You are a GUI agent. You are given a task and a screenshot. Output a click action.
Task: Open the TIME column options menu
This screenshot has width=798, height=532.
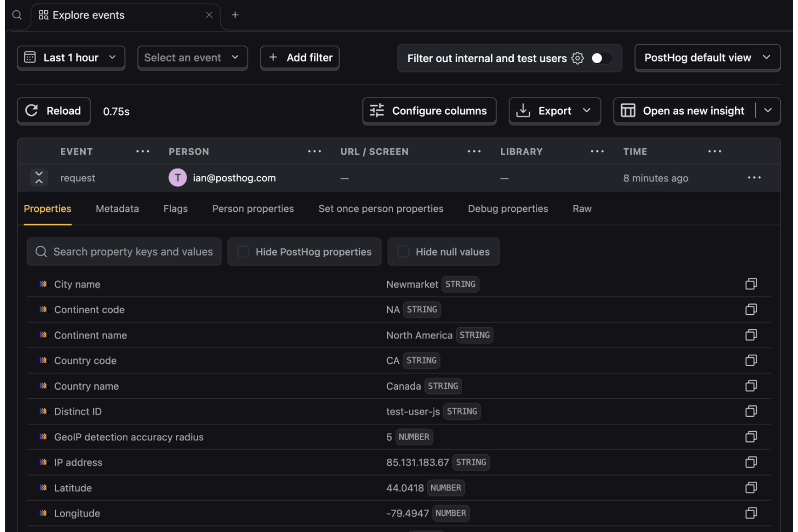(715, 151)
